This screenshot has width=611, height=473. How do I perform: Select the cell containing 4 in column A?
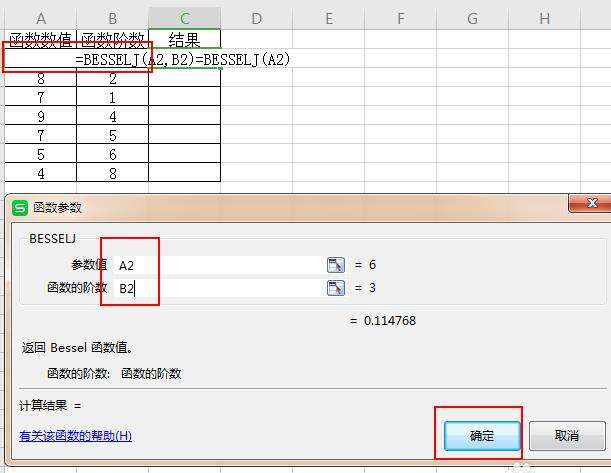pyautogui.click(x=41, y=173)
